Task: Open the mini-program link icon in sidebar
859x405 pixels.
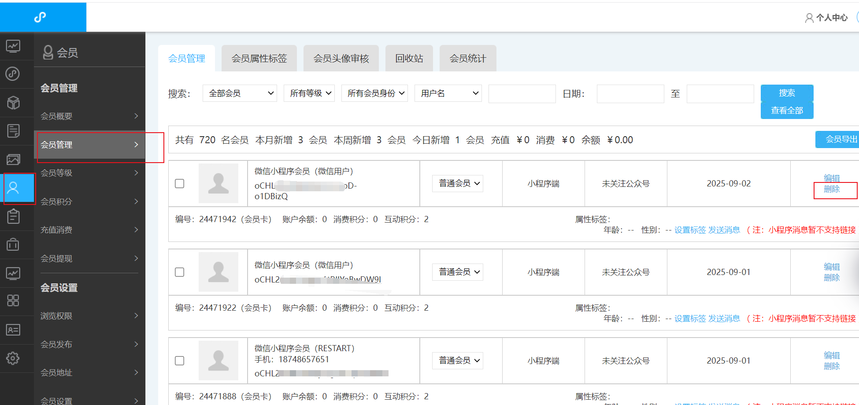Action: (13, 74)
